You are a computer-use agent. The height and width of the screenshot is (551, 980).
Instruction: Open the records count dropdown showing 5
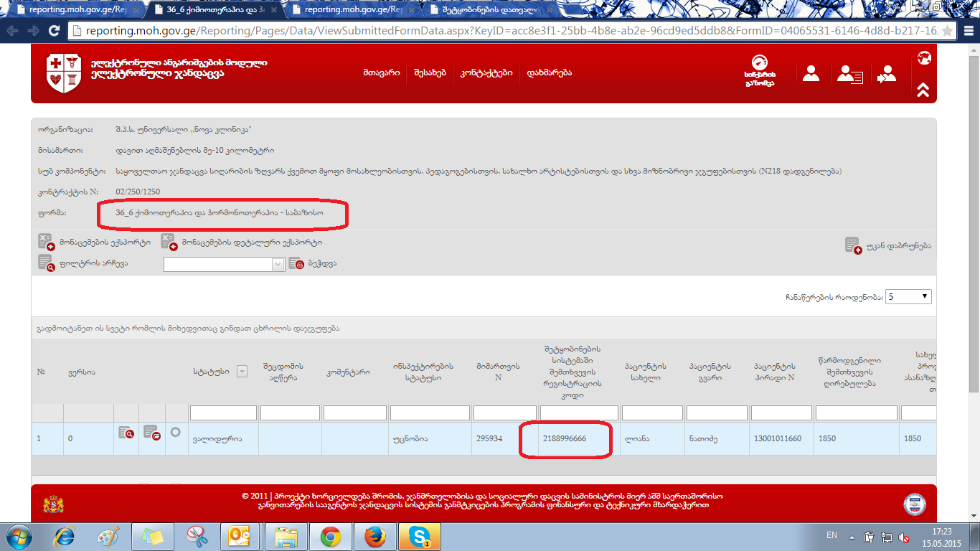(x=908, y=296)
